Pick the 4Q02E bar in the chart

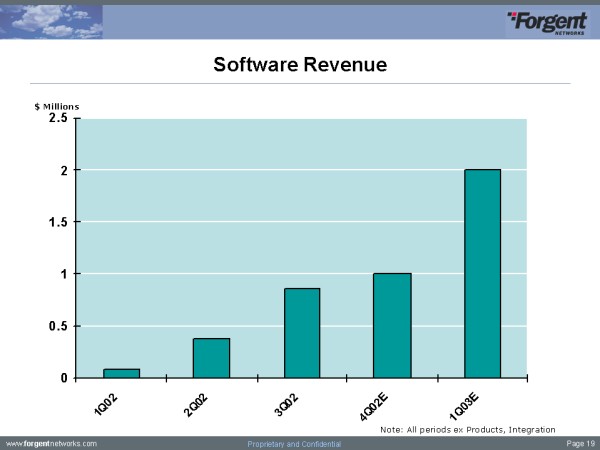[x=392, y=325]
